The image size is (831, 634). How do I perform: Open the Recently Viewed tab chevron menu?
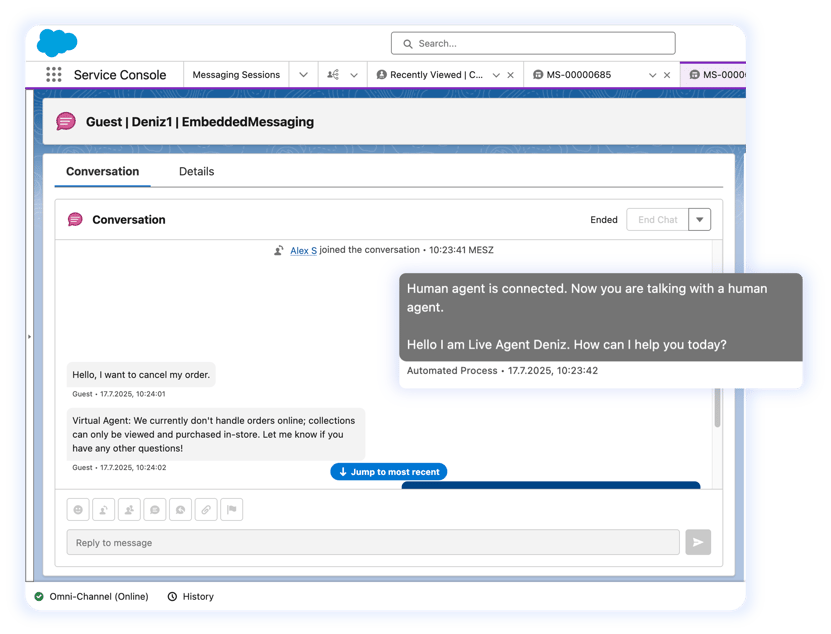tap(496, 75)
